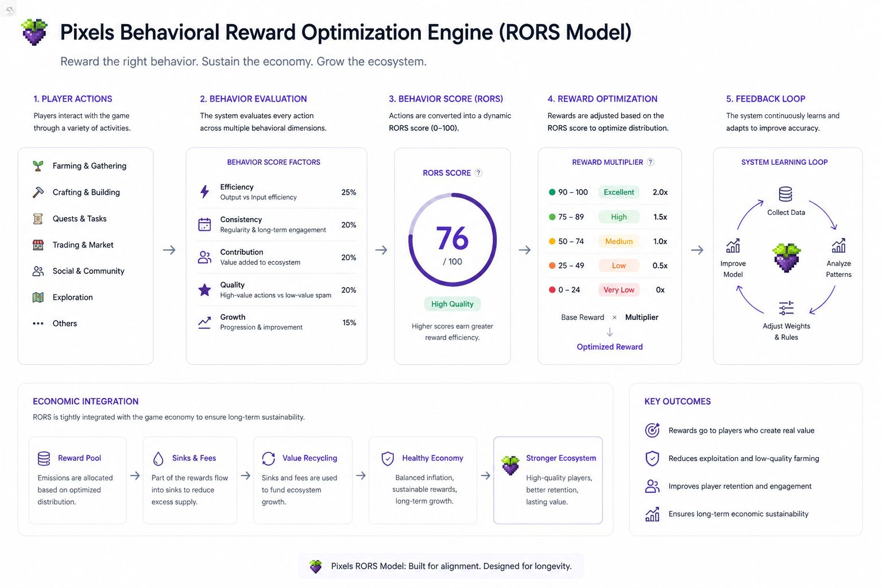The height and width of the screenshot is (588, 882).
Task: Click the 25% Efficiency weight value
Action: coord(349,192)
